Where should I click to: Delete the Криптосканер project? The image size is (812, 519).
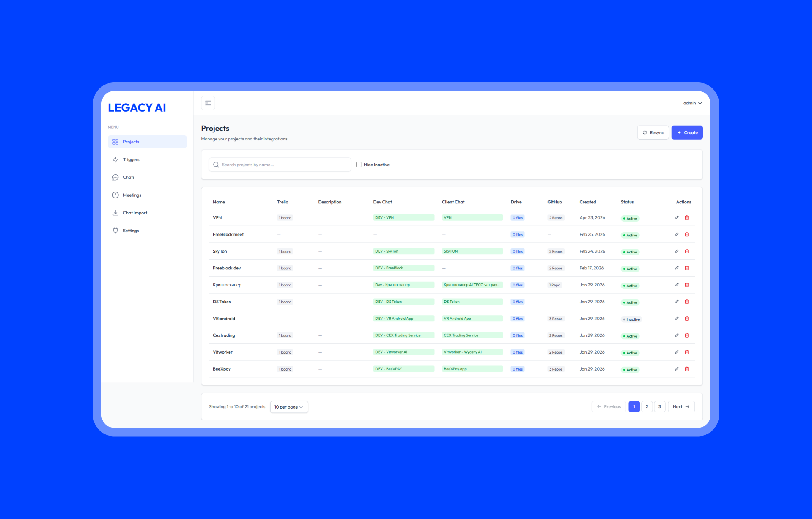click(x=687, y=285)
